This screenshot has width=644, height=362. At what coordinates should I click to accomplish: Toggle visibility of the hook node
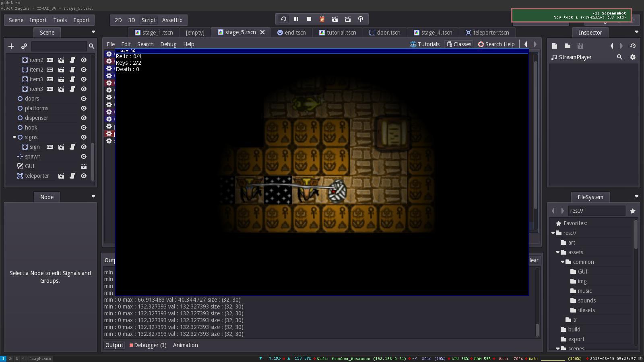point(84,128)
